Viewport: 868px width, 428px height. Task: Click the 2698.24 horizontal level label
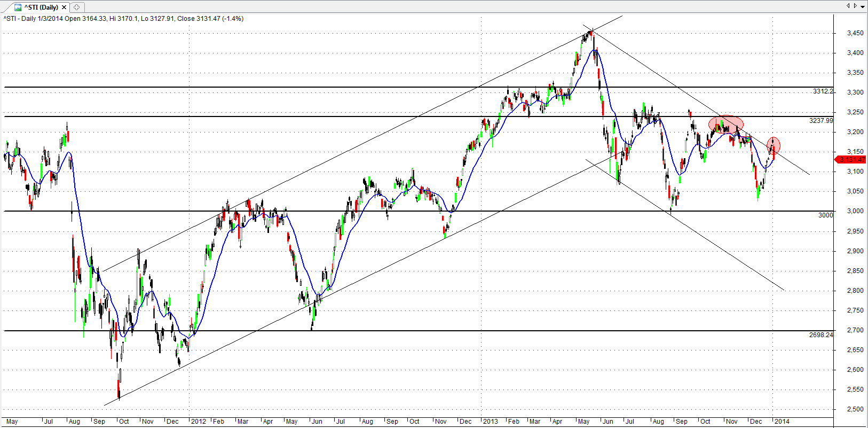pyautogui.click(x=820, y=335)
